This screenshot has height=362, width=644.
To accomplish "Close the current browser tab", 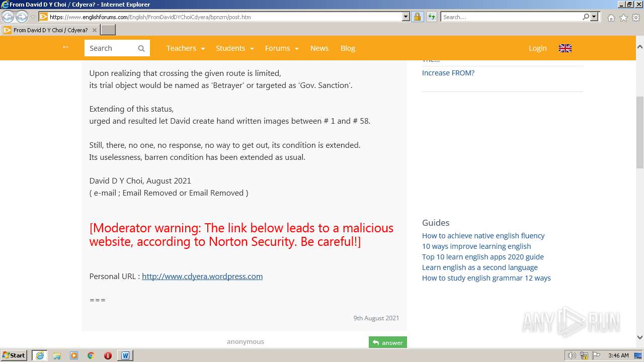I will [x=94, y=30].
